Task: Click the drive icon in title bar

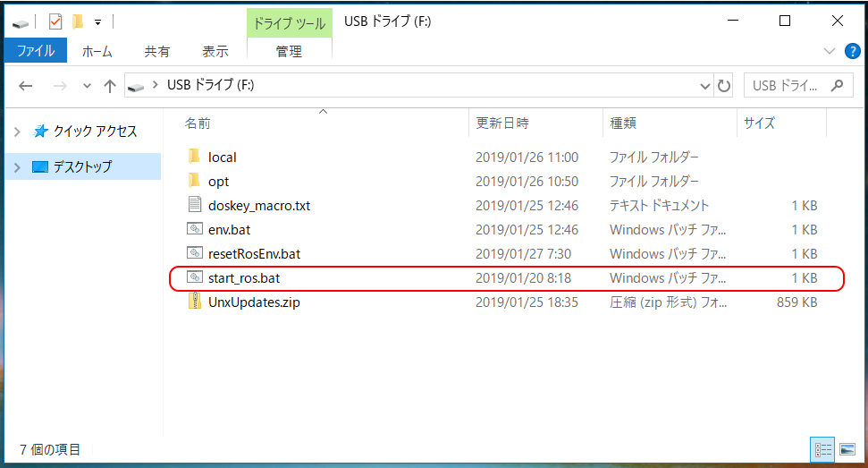Action: 21,23
